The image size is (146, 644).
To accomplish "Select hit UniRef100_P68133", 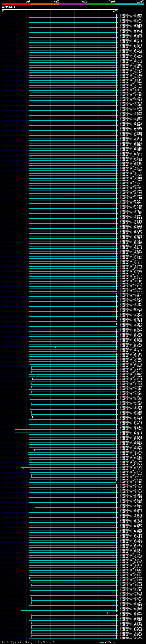I will [131, 515].
